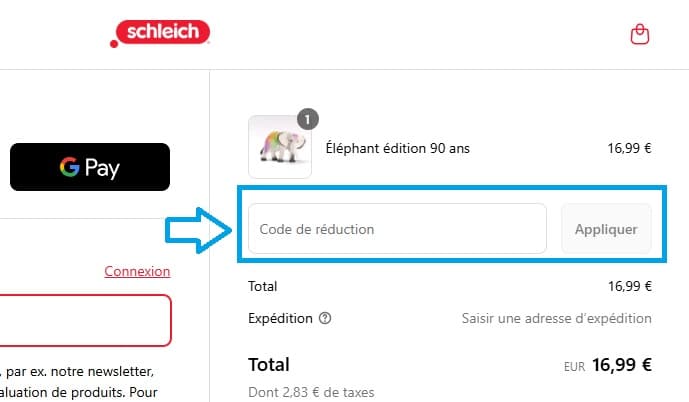Pay with the Google Pay button
689x402 pixels.
point(90,167)
